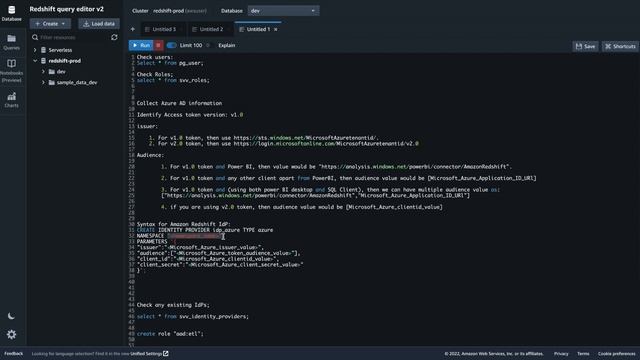640x360 pixels.
Task: Expand the dev database node
Action: pos(43,71)
